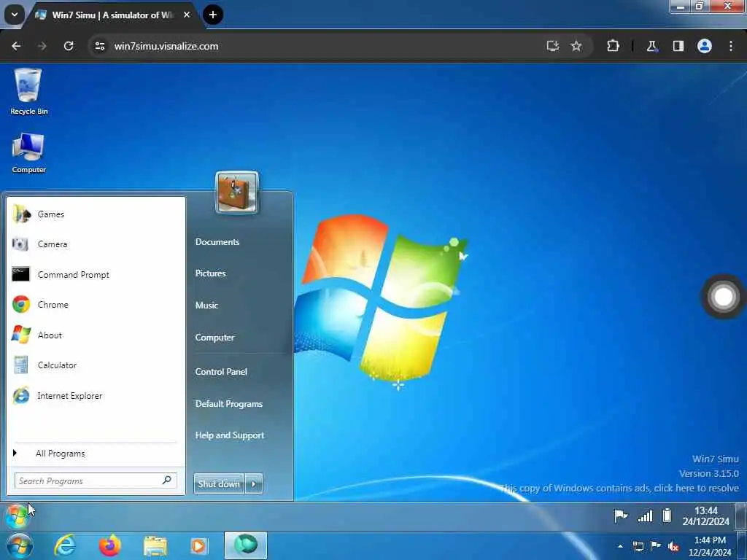Click the flag icon beside 1:44 PM clock
This screenshot has width=747, height=560.
pos(656,546)
